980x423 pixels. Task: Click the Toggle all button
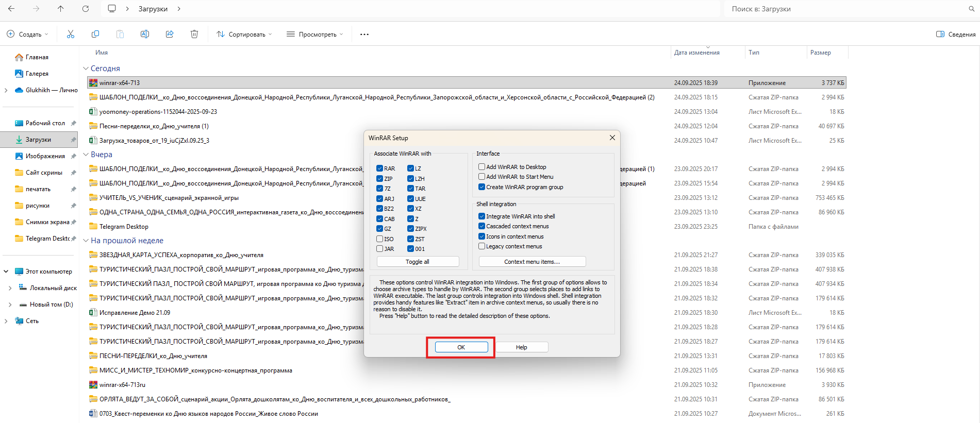click(x=418, y=262)
